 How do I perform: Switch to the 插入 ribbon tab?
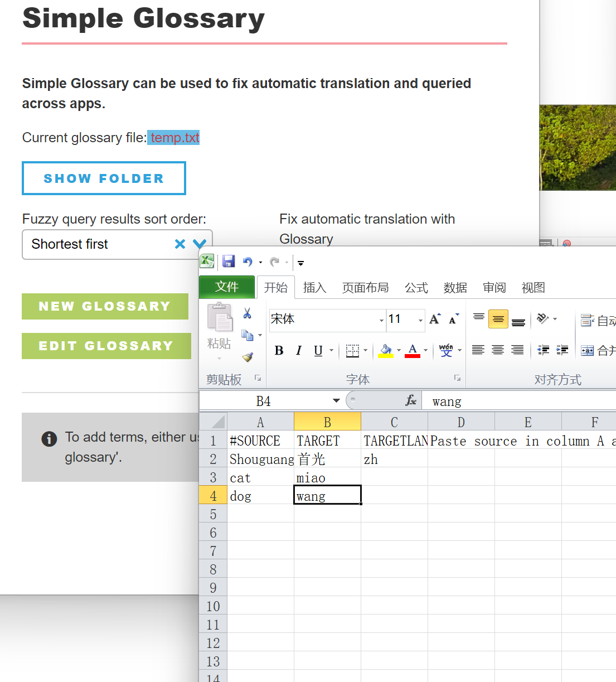314,288
